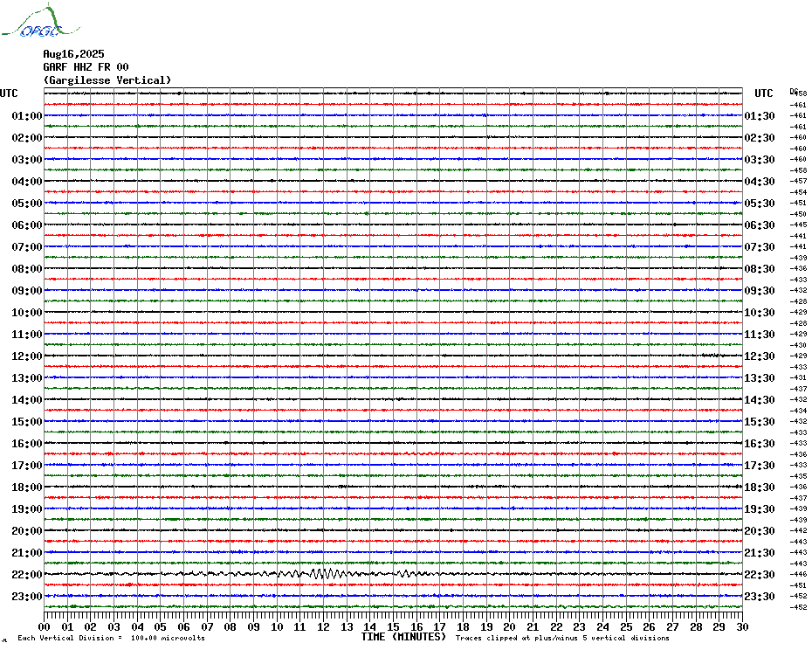Select the 12:30 UTC label on right
Screen dimensions: 812x650
760,356
